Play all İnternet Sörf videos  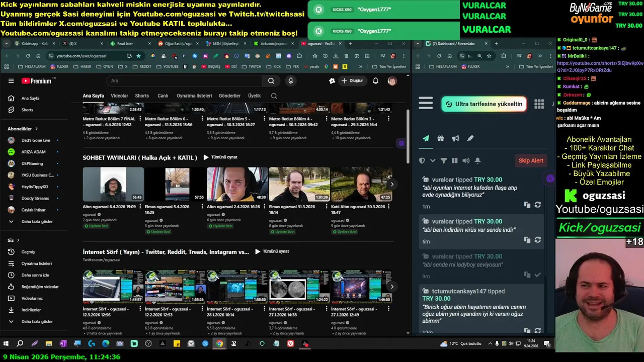click(272, 251)
